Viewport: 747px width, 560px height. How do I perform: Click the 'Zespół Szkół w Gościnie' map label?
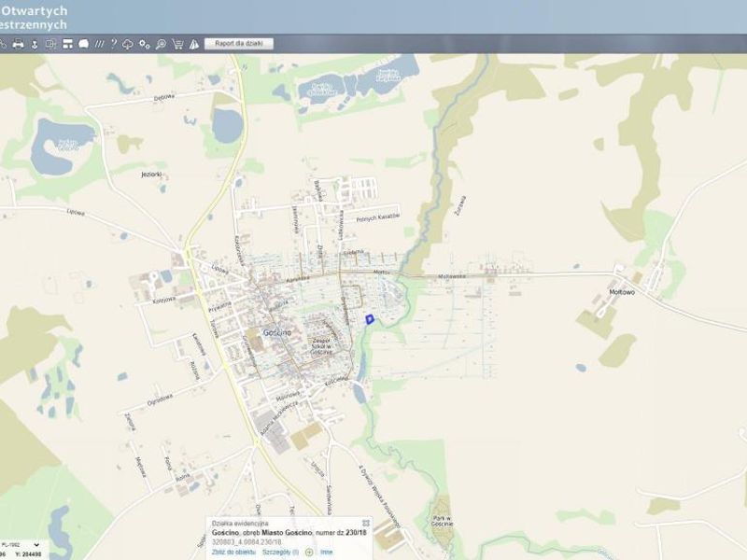pos(321,346)
